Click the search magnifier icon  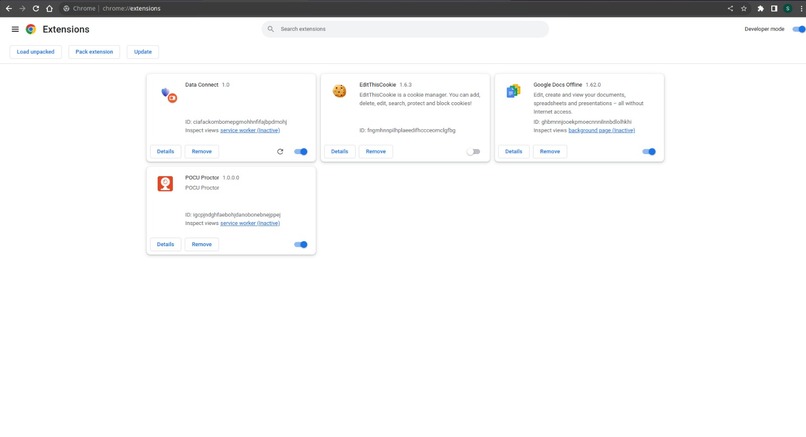(271, 29)
